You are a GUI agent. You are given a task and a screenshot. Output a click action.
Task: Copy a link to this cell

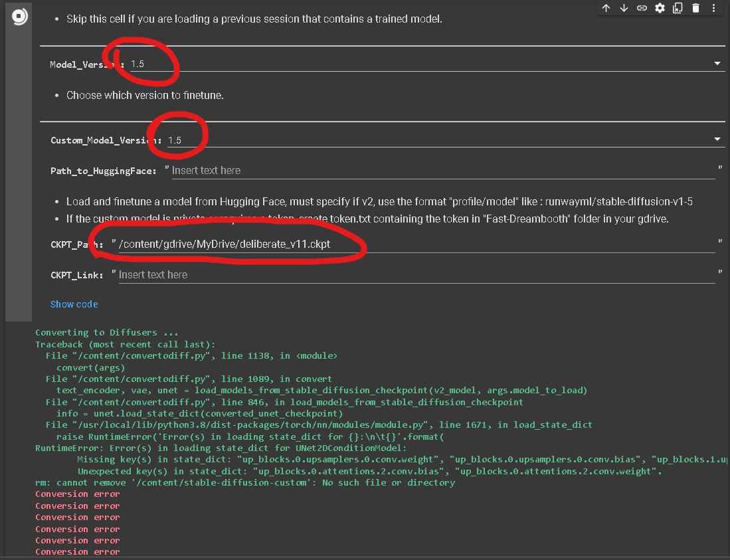coord(642,8)
